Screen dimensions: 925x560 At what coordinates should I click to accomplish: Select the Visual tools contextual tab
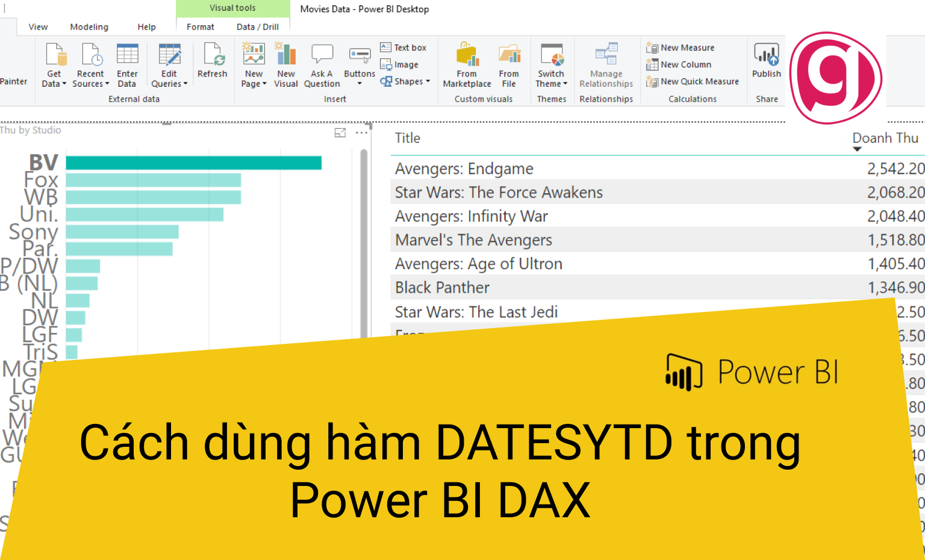232,8
